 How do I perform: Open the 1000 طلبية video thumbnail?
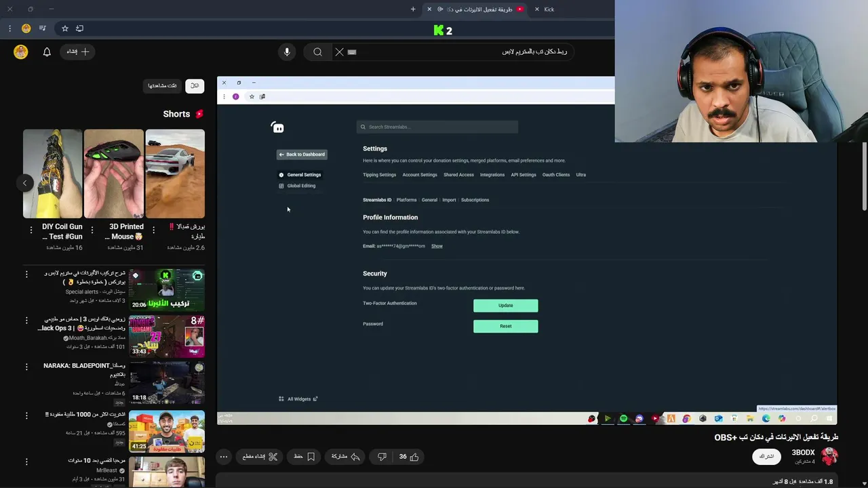click(167, 431)
